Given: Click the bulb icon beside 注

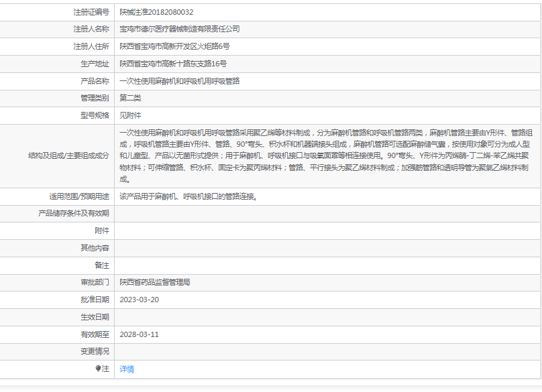Looking at the screenshot, I should pos(98,369).
